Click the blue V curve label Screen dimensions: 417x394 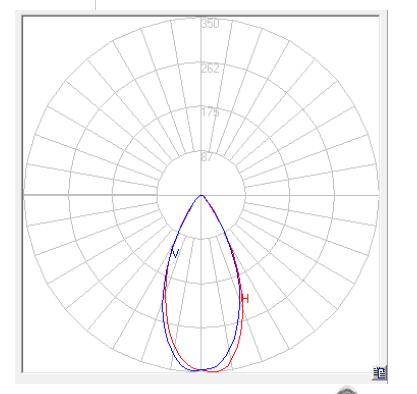pyautogui.click(x=175, y=253)
